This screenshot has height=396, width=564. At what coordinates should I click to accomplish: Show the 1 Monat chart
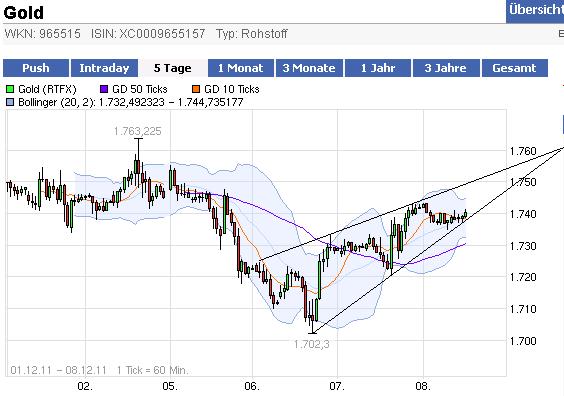[x=241, y=68]
